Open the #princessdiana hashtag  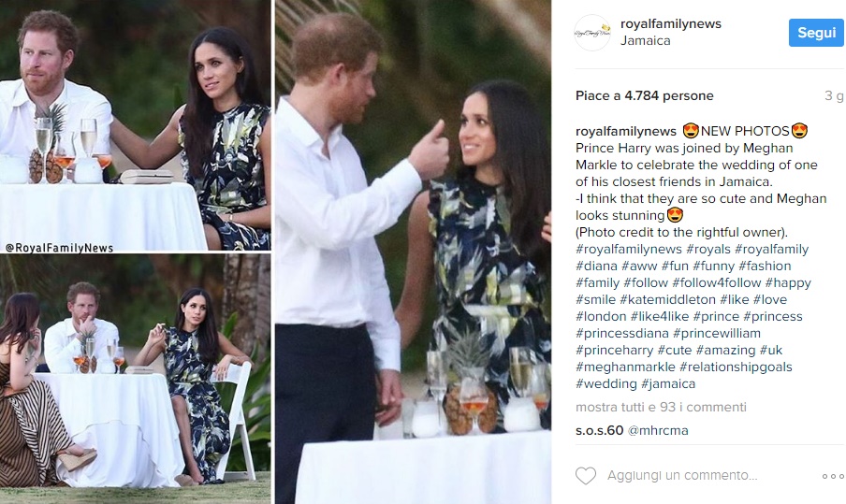click(620, 333)
